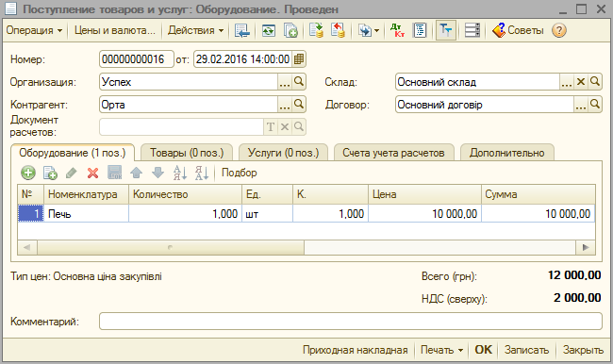The image size is (613, 364).
Task: Copy the current table row icon
Action: pyautogui.click(x=50, y=173)
